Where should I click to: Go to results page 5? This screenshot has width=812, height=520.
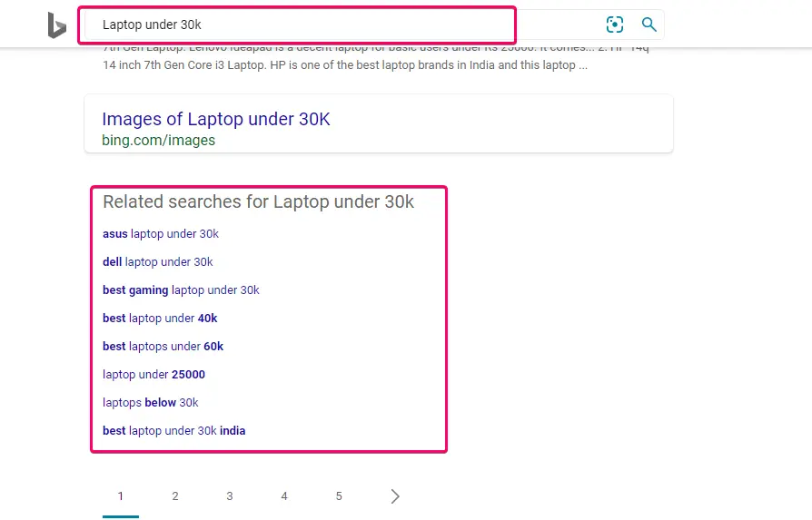[339, 496]
